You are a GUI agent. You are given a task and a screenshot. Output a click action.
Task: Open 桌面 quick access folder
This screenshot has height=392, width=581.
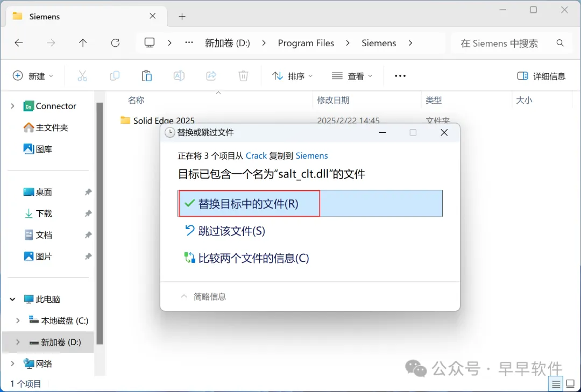click(x=38, y=192)
